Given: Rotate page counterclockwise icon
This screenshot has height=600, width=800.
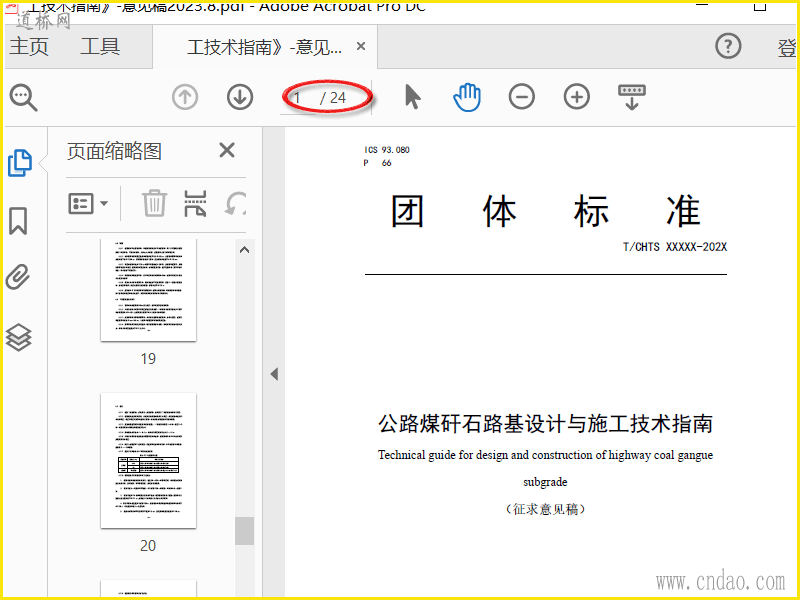Looking at the screenshot, I should point(235,204).
